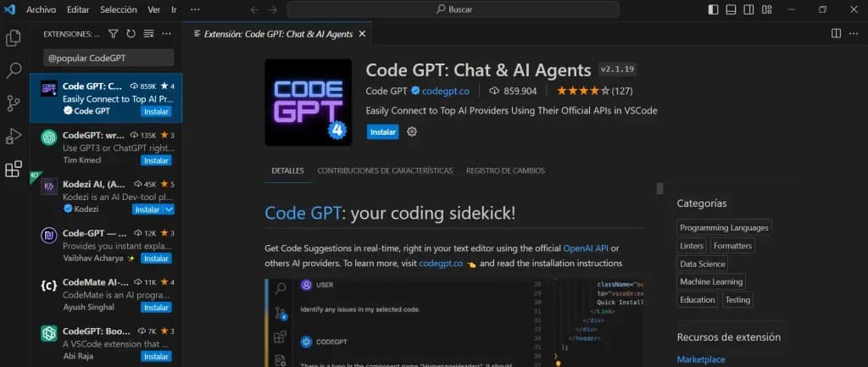The width and height of the screenshot is (868, 367).
Task: Click the Testing category tag
Action: click(x=737, y=299)
